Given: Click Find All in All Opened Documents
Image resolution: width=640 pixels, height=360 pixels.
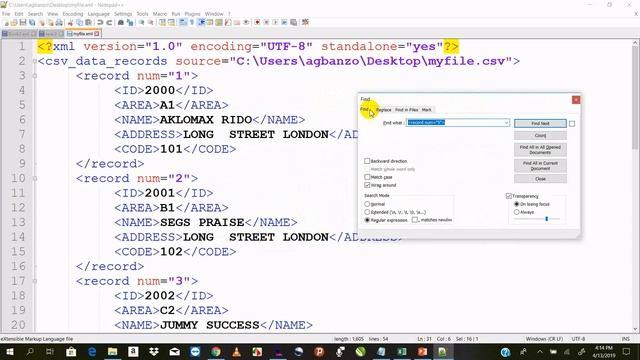Looking at the screenshot, I should point(540,149).
